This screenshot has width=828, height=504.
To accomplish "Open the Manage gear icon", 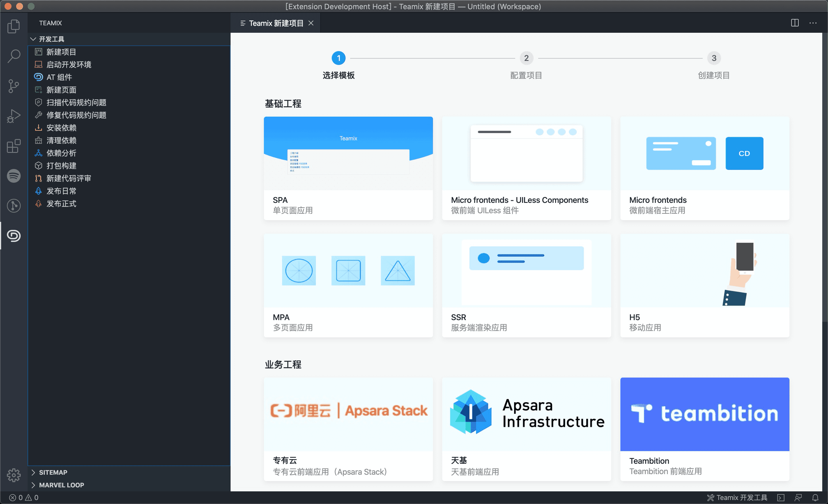I will pyautogui.click(x=14, y=475).
